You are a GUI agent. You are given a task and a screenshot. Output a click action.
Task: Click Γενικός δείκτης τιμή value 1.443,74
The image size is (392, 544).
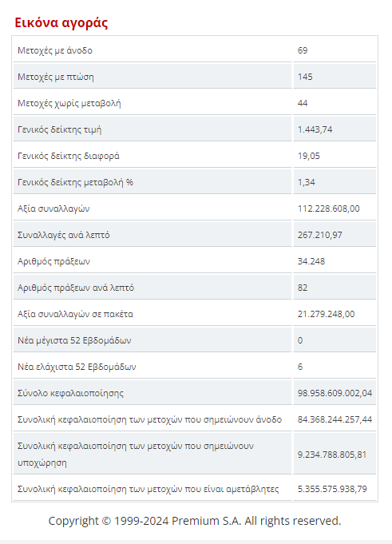click(x=315, y=129)
